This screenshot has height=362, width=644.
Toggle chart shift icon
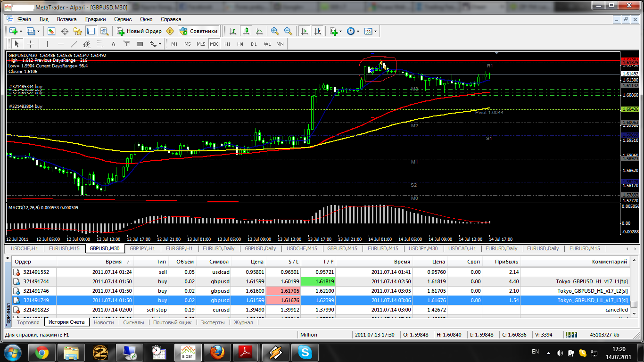[318, 31]
